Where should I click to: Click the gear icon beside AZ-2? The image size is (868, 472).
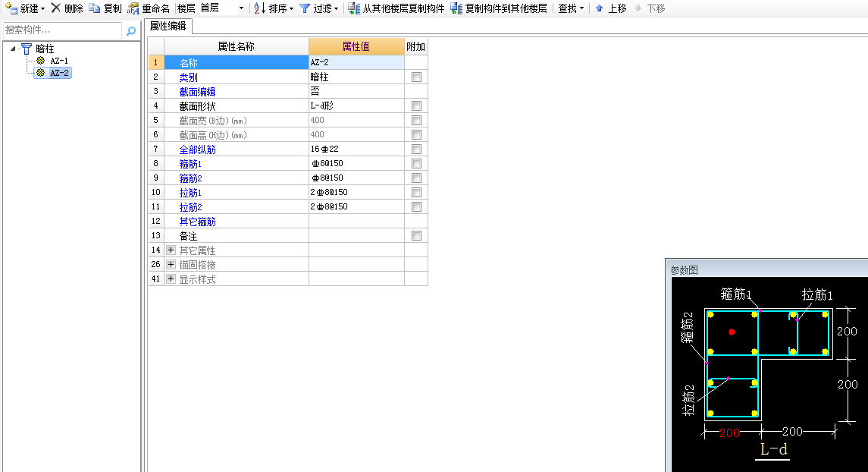click(40, 73)
